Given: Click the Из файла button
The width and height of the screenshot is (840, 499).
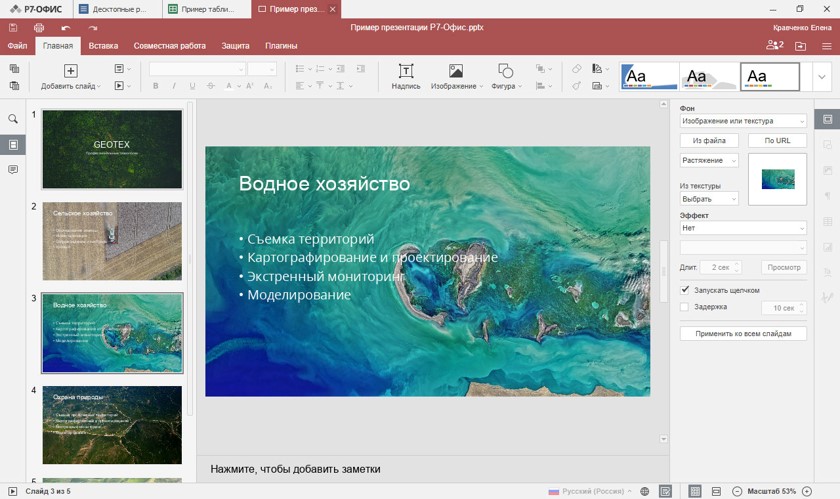Looking at the screenshot, I should coord(709,140).
